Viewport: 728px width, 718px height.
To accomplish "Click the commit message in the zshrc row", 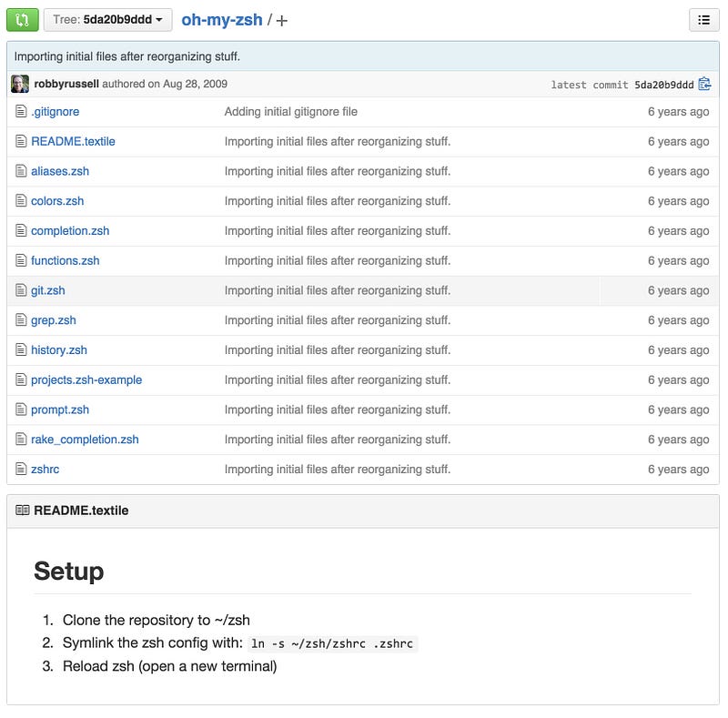I will pyautogui.click(x=338, y=469).
